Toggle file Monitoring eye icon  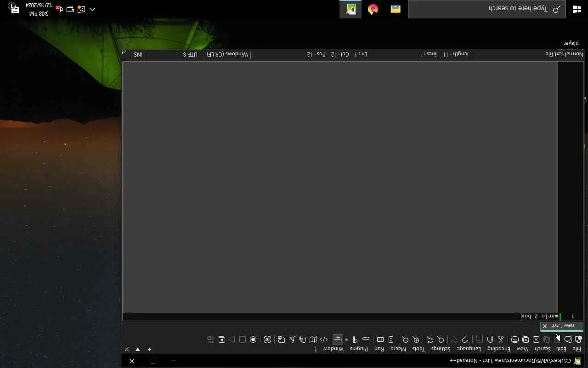pos(267,339)
